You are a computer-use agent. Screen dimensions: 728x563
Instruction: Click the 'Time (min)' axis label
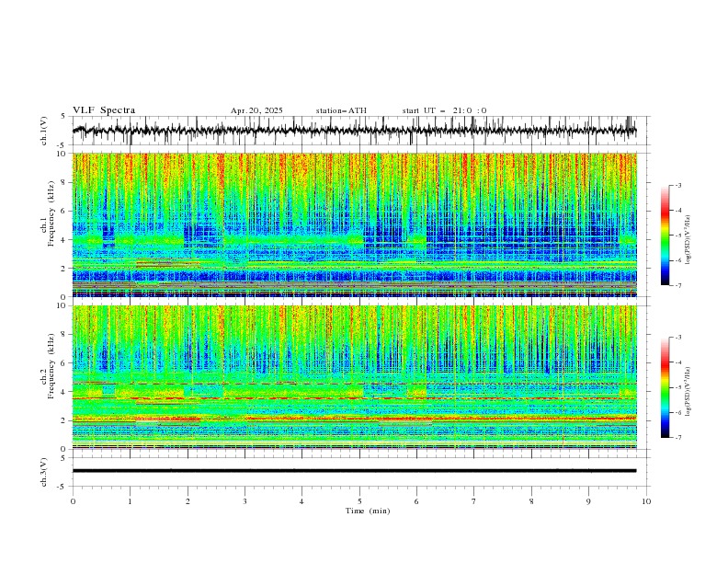[368, 511]
